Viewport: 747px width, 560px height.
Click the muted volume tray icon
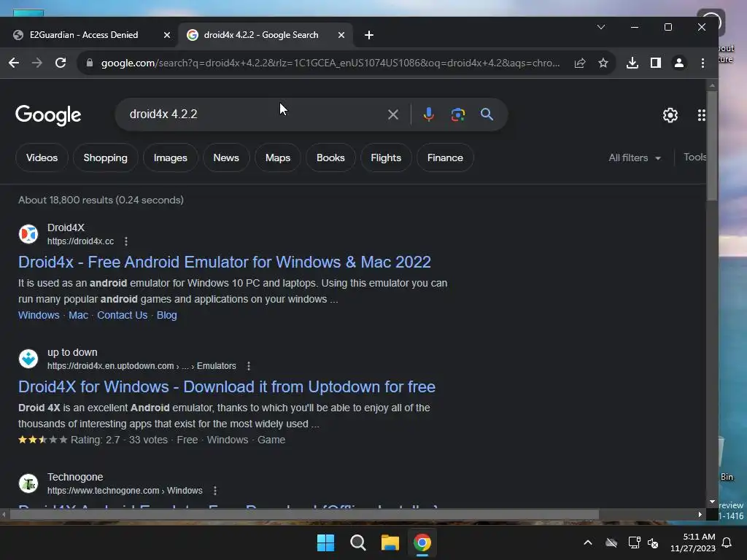pyautogui.click(x=653, y=542)
